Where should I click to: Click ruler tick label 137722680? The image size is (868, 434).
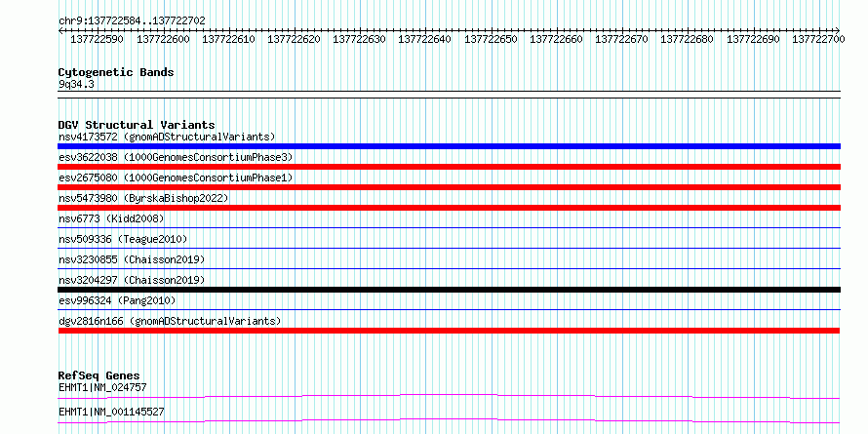(x=687, y=39)
